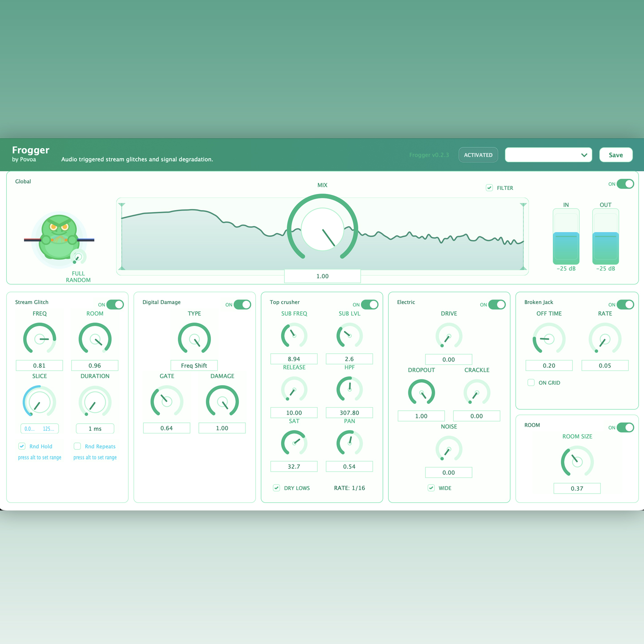Click the SUB FREQ knob in Top crusher
The image size is (644, 644).
[x=294, y=335]
